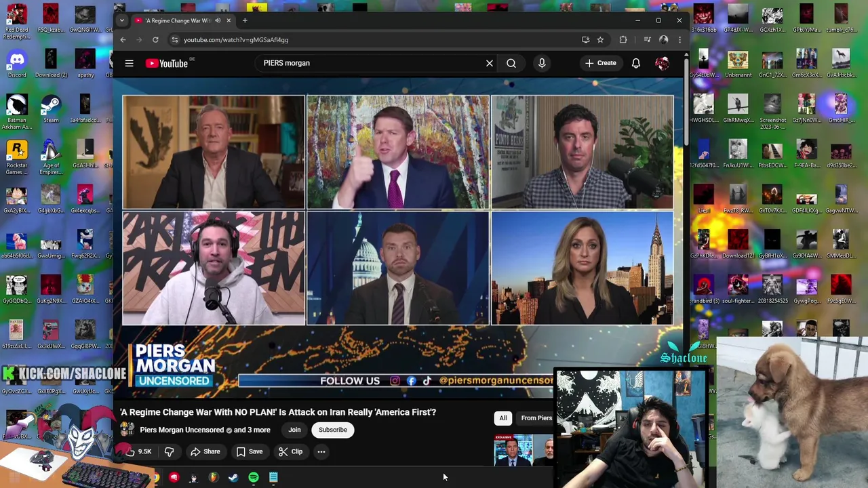
Task: Open Age of Empires desktop shortcut
Action: pyautogui.click(x=51, y=157)
